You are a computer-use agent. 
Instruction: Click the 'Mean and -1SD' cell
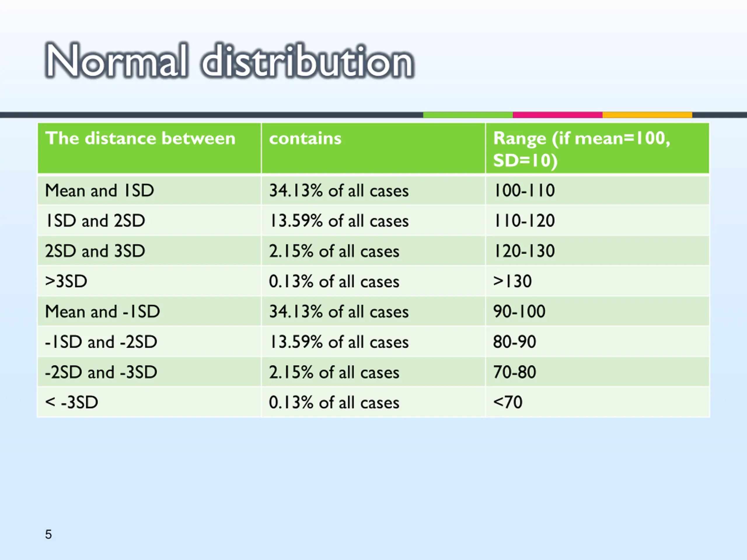click(149, 311)
